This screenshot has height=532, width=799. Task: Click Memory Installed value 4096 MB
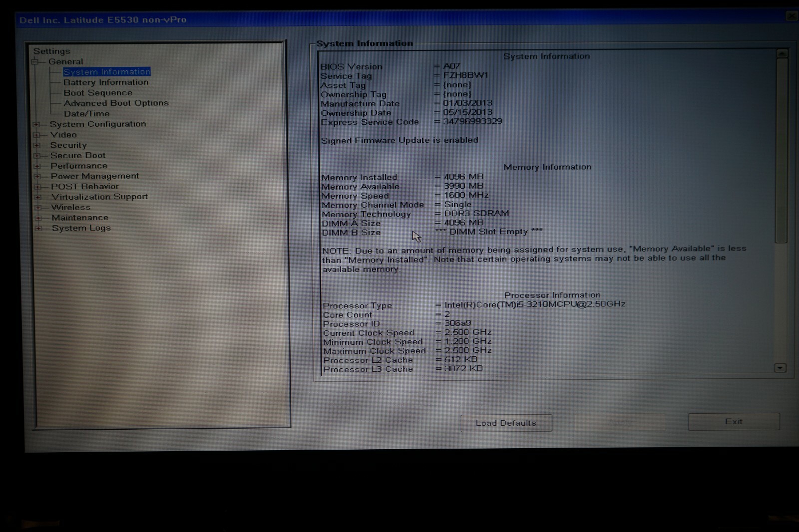click(x=464, y=177)
